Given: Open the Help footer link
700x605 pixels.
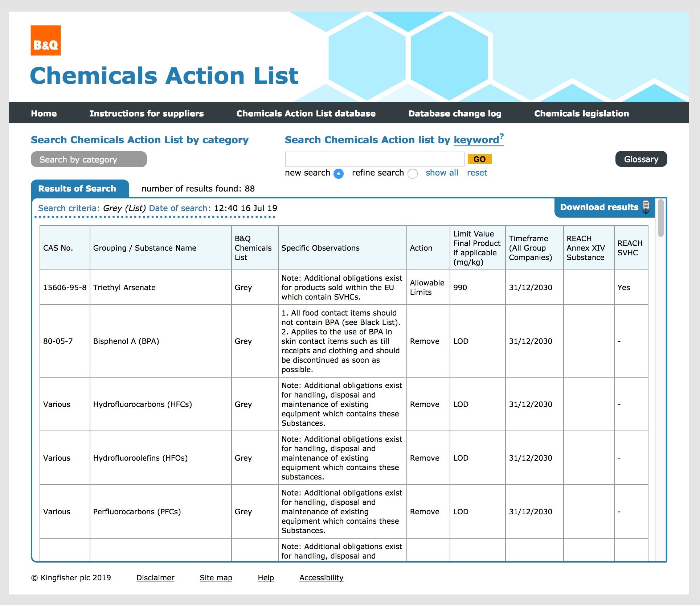Looking at the screenshot, I should (x=266, y=577).
